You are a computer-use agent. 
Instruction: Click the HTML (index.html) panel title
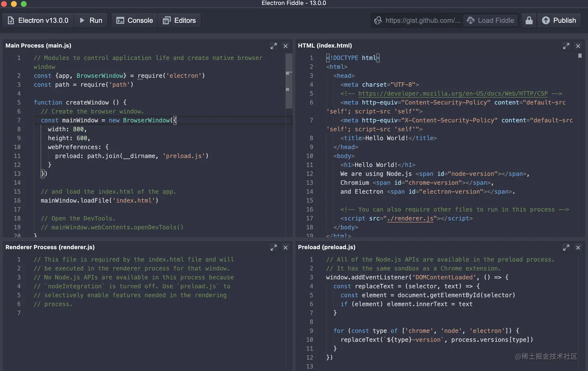(x=325, y=46)
